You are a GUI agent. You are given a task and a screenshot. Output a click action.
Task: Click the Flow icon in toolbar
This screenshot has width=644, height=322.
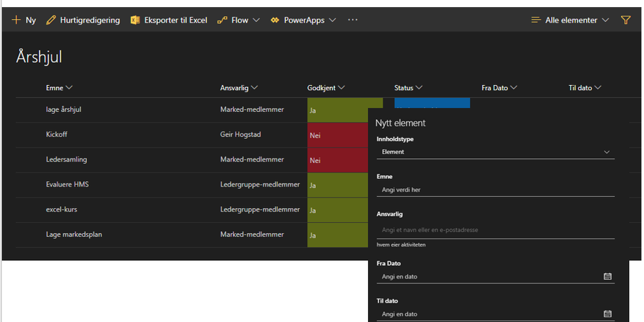click(x=222, y=20)
